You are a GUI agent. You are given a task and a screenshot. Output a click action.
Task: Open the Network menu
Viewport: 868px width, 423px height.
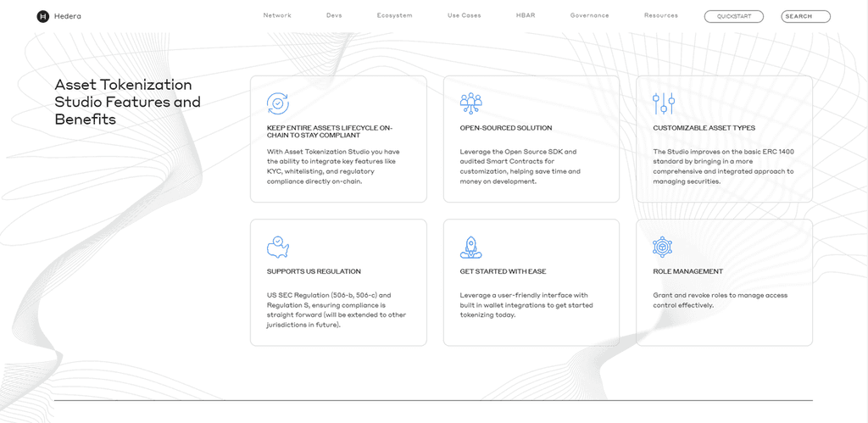pyautogui.click(x=277, y=15)
